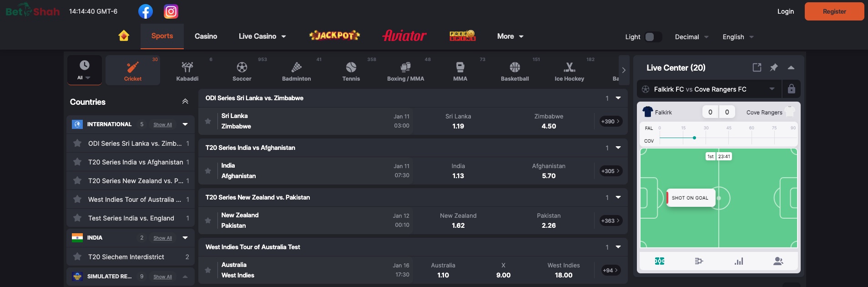Select the Boxing / MMA sport icon
Image resolution: width=868 pixels, height=287 pixels.
[x=405, y=72]
